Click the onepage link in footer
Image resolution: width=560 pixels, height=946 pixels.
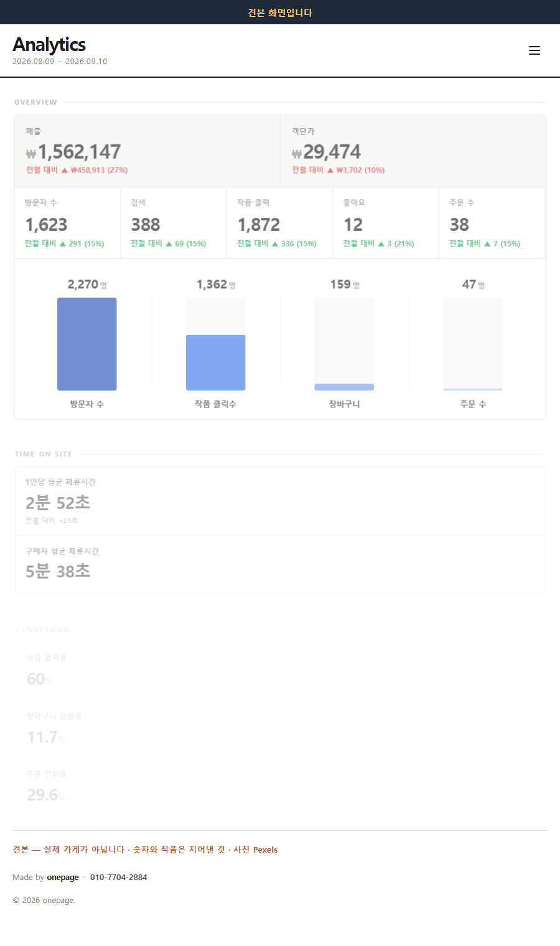click(x=63, y=877)
